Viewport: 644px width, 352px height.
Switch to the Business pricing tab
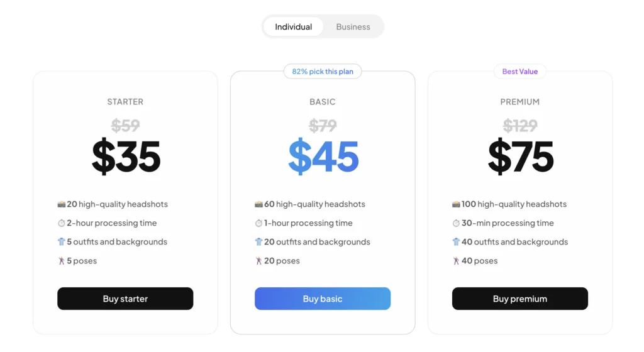(x=353, y=27)
